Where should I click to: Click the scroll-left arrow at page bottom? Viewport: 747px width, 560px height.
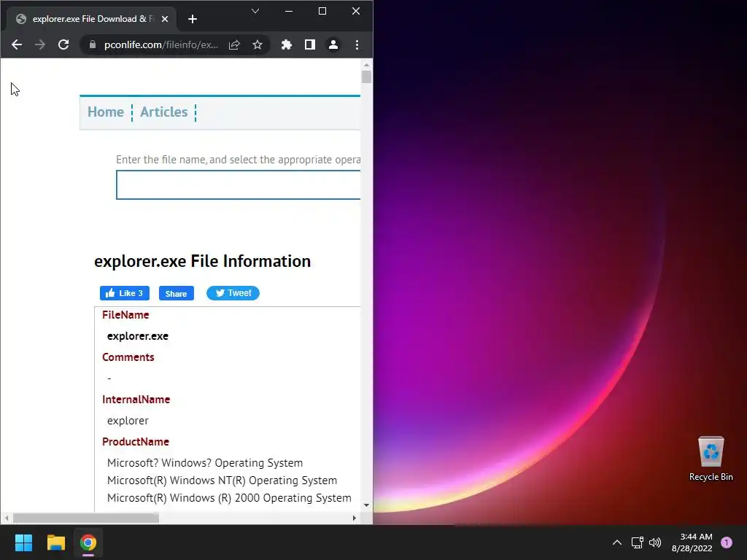coord(6,518)
